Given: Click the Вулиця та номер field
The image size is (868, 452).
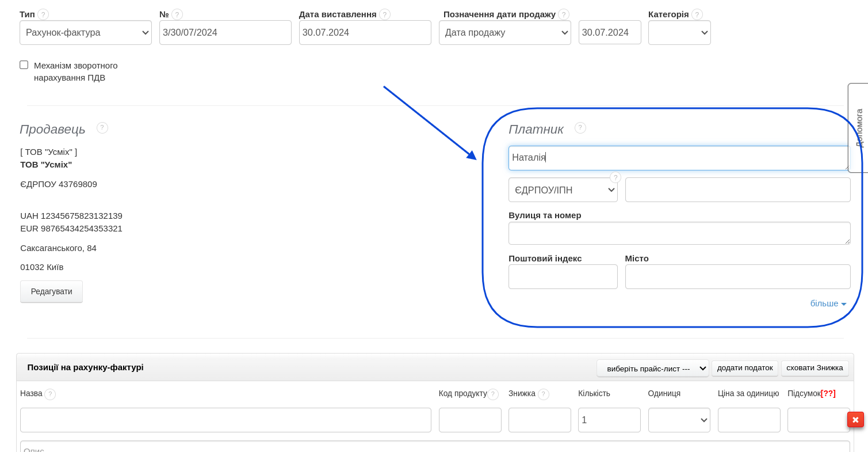Looking at the screenshot, I should point(679,233).
